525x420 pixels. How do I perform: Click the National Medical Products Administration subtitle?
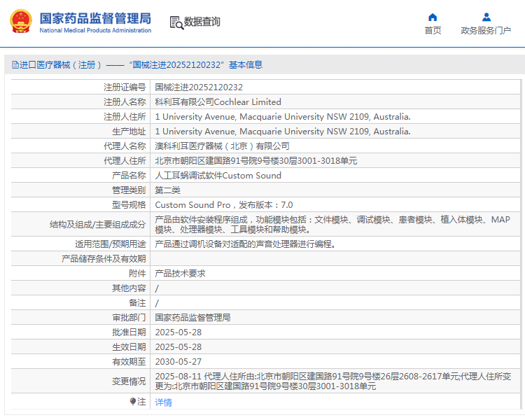[x=95, y=31]
